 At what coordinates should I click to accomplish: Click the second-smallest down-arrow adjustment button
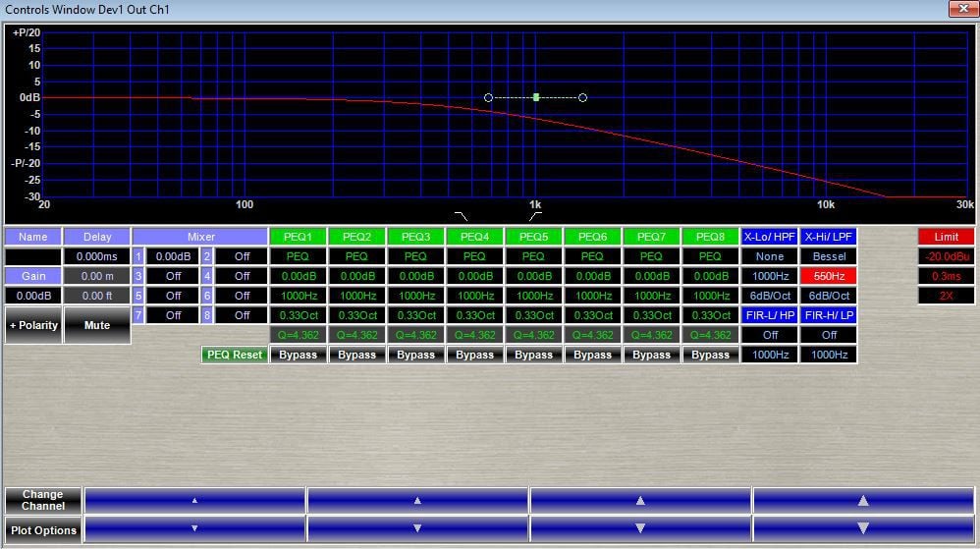pos(417,529)
